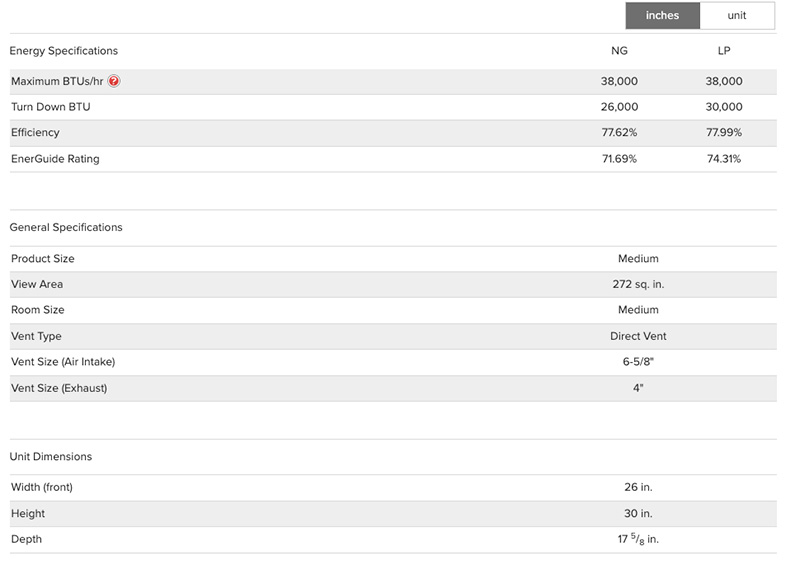Viewport: 800px width, 565px height.
Task: Click the General Specifications section heading
Action: 66,227
